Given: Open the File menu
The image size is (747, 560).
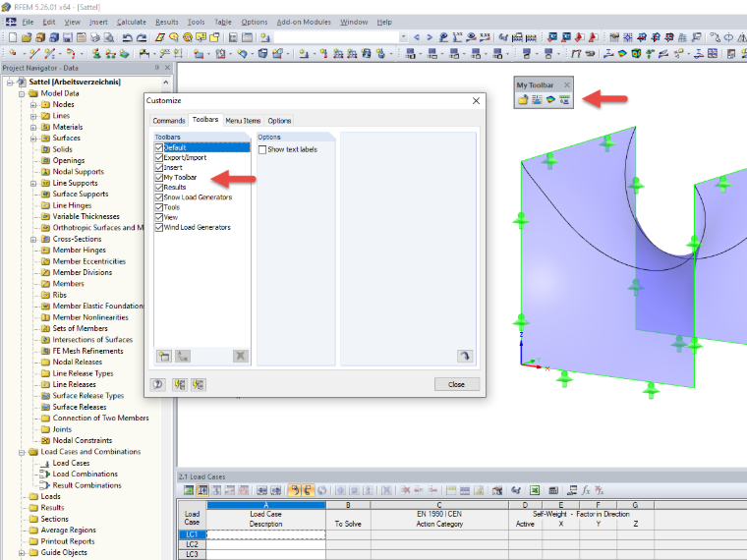Looking at the screenshot, I should point(28,22).
